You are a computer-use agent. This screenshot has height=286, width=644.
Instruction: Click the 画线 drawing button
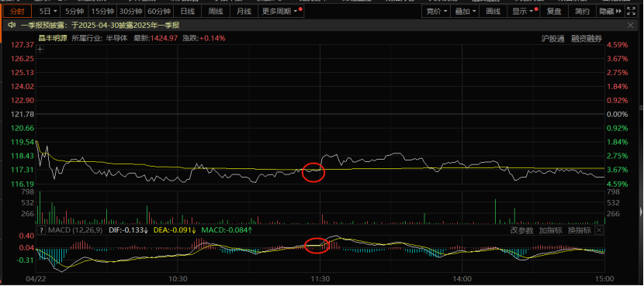point(493,12)
